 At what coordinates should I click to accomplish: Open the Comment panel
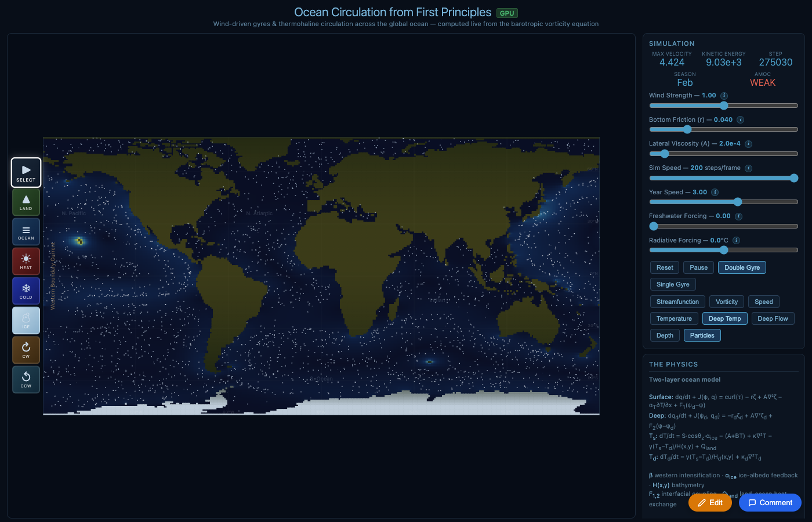(x=770, y=502)
